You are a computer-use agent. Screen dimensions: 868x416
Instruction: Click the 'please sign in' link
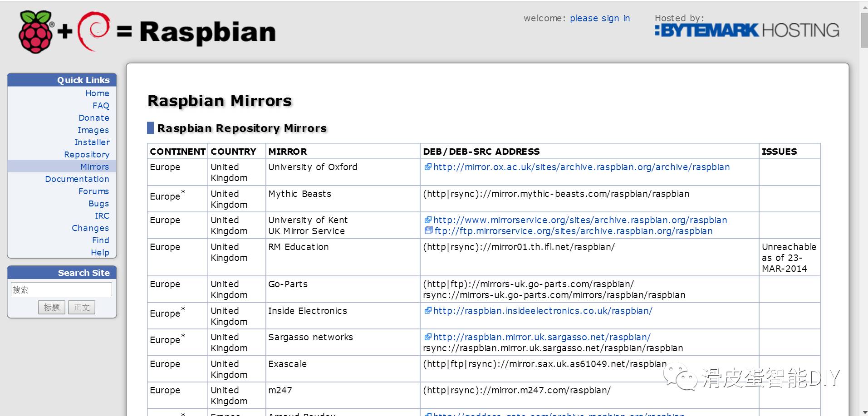click(600, 18)
